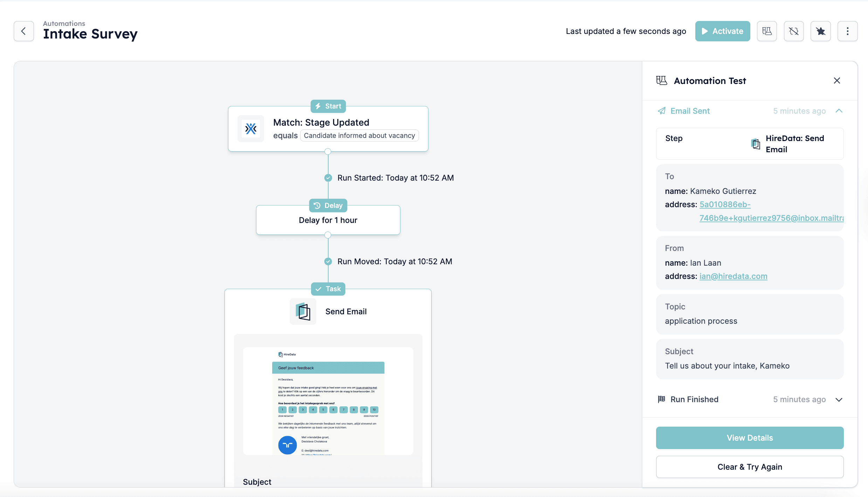Click Candidate informed about vacancy value chip
The width and height of the screenshot is (868, 497).
click(x=359, y=135)
